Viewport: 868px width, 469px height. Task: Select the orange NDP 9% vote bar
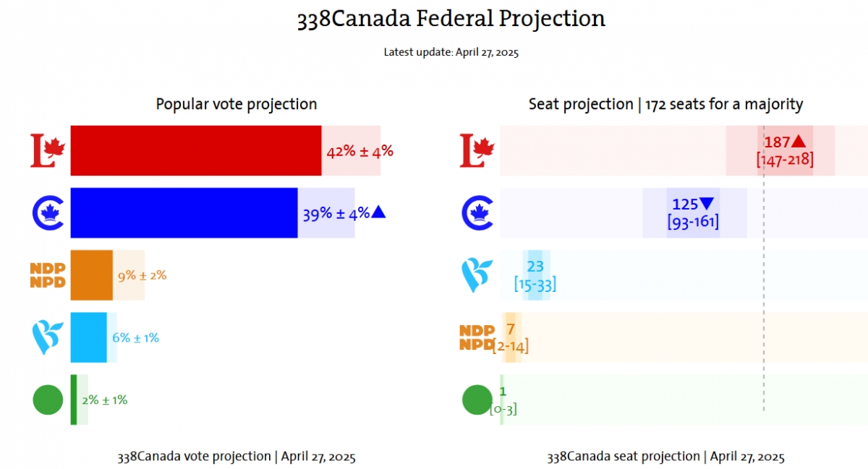pyautogui.click(x=91, y=275)
